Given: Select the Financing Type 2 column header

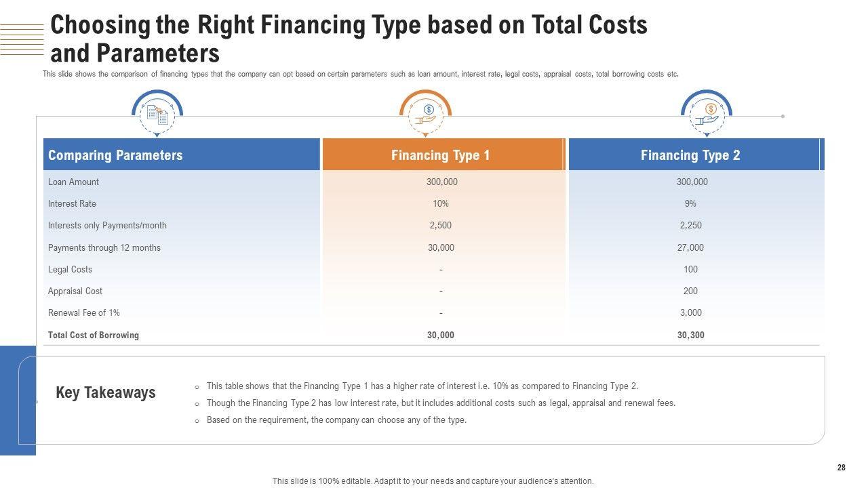Looking at the screenshot, I should coord(690,155).
